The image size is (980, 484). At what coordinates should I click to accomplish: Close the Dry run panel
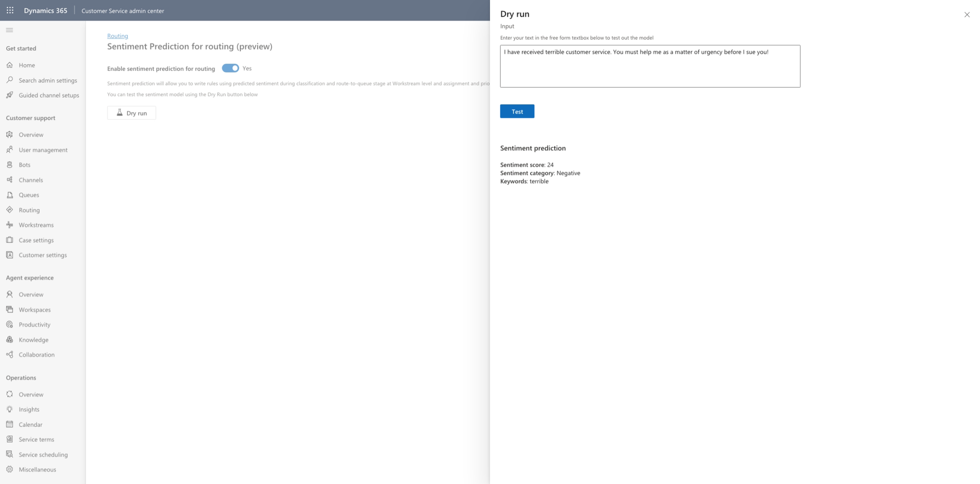pos(967,15)
